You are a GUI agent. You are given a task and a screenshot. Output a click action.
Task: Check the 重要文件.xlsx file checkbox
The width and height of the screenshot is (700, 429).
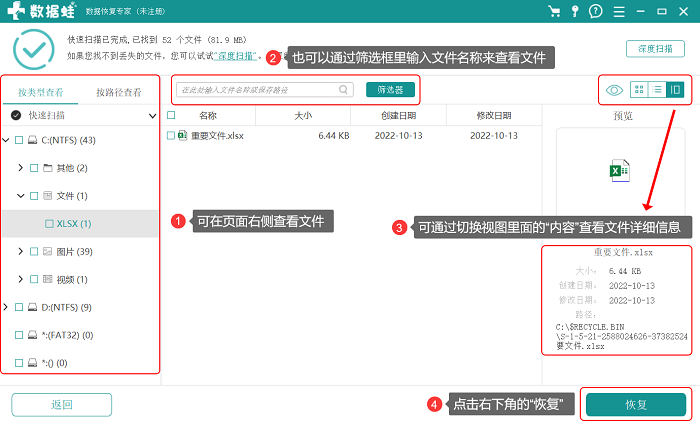point(171,135)
